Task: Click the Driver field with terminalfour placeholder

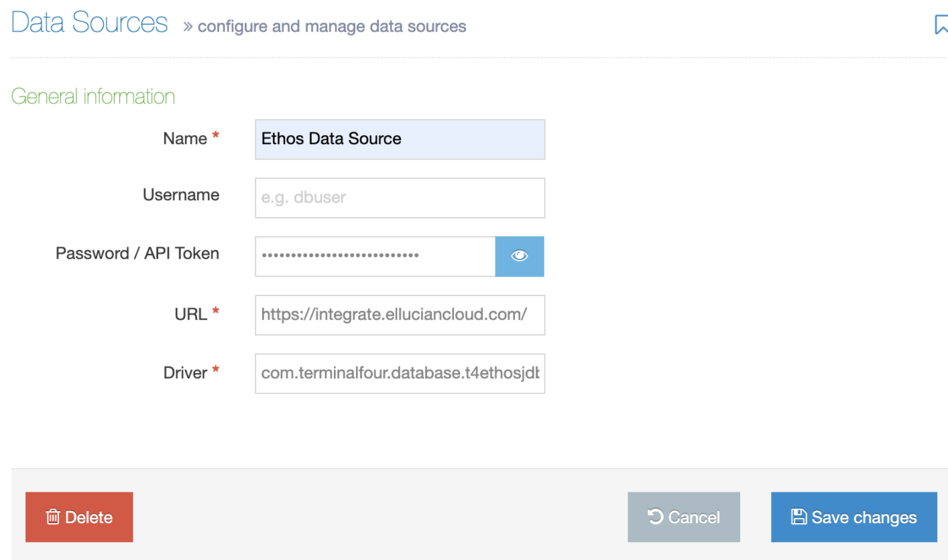Action: [x=399, y=374]
